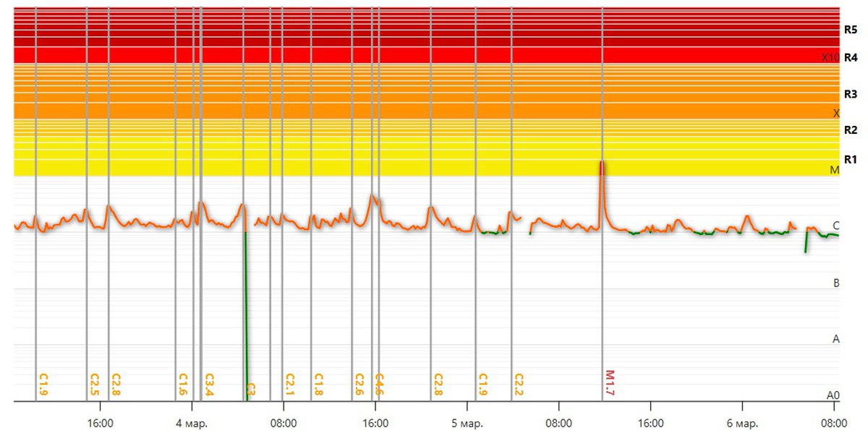Click the R1 scale level label
This screenshot has height=431, width=868.
click(851, 159)
